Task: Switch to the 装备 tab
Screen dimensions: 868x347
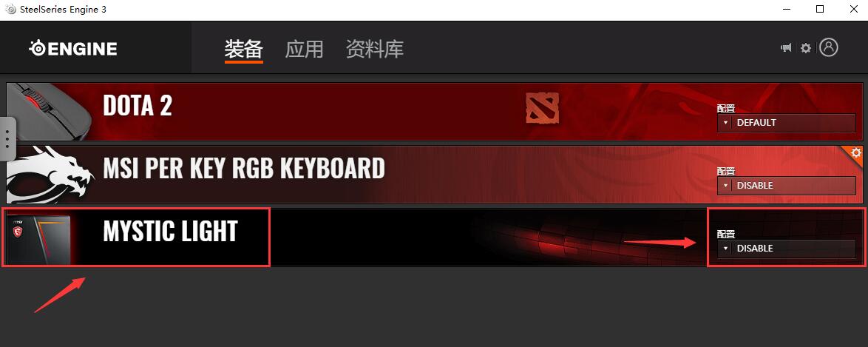Action: 243,50
